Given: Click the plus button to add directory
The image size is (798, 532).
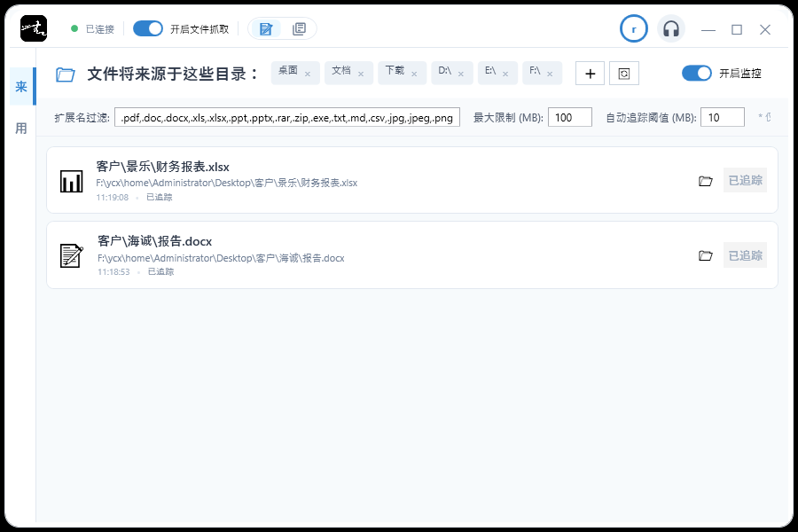Looking at the screenshot, I should [590, 73].
